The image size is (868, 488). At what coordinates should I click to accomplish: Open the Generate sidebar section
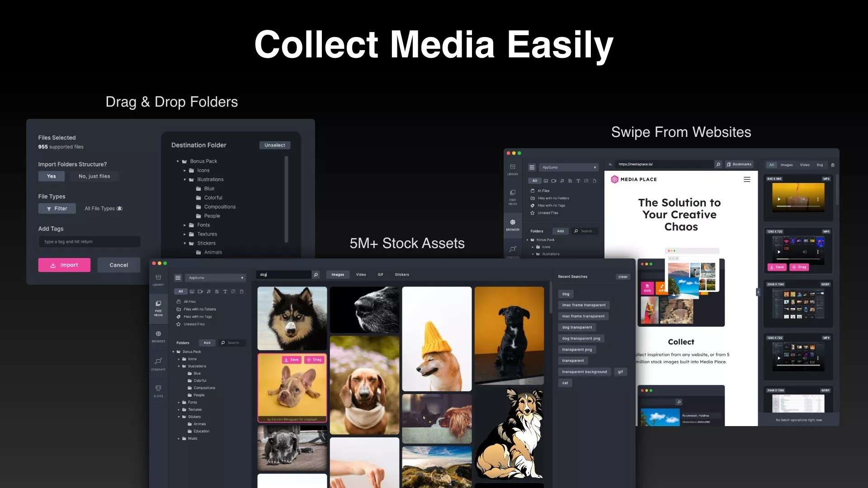coord(158,364)
